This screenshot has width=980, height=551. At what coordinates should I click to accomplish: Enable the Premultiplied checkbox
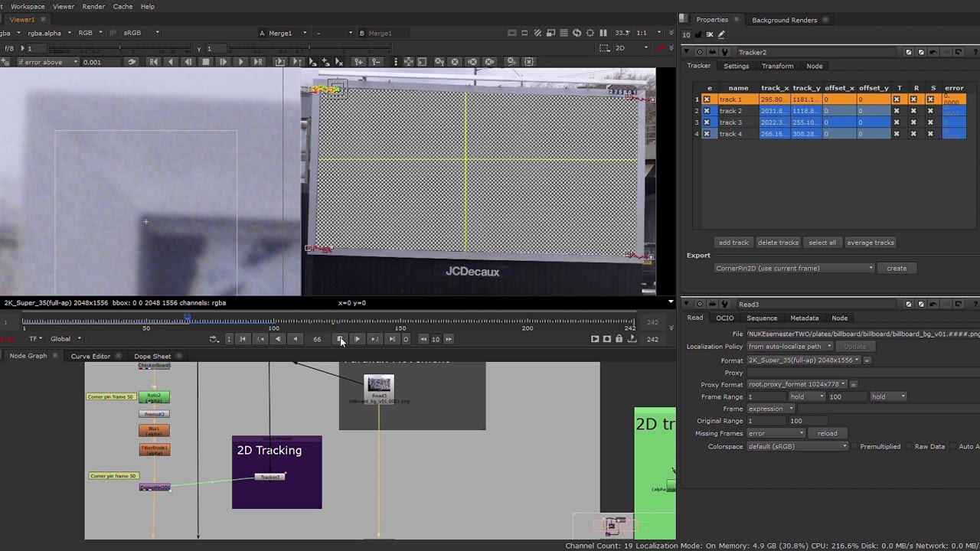pos(854,447)
